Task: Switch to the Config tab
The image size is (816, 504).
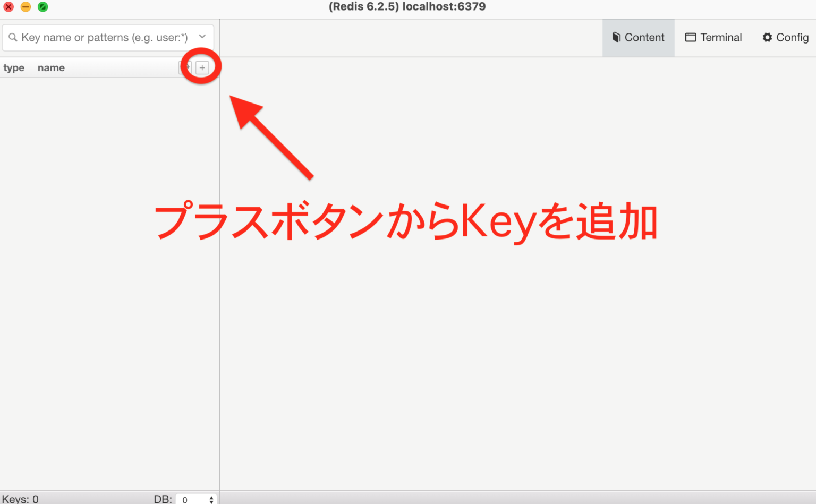Action: (x=785, y=37)
